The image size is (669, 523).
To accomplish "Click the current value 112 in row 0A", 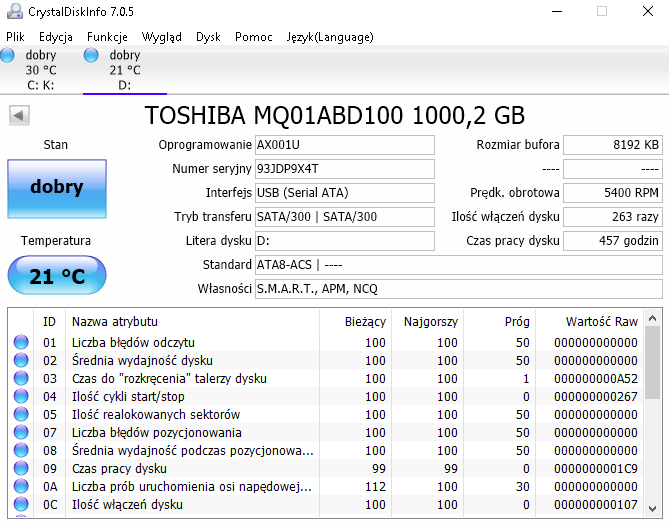I will pyautogui.click(x=375, y=487).
